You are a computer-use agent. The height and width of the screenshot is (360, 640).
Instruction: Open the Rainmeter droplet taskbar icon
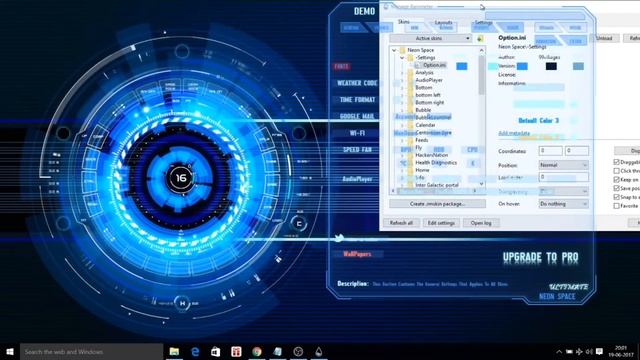click(318, 351)
